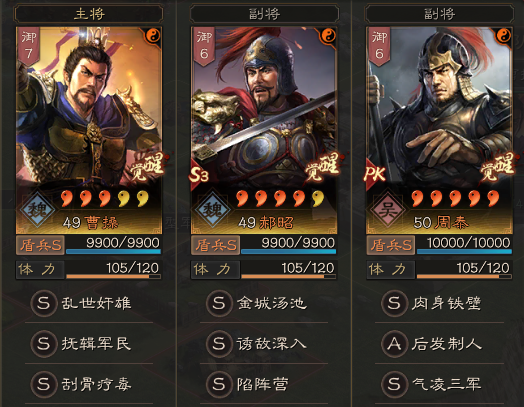Open the 主将 slot header
The width and height of the screenshot is (524, 407).
[89, 14]
